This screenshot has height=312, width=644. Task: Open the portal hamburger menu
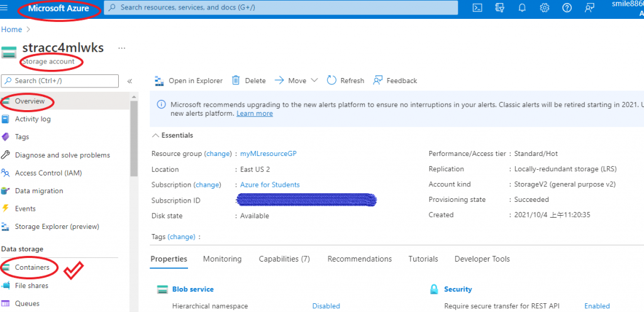pyautogui.click(x=4, y=8)
